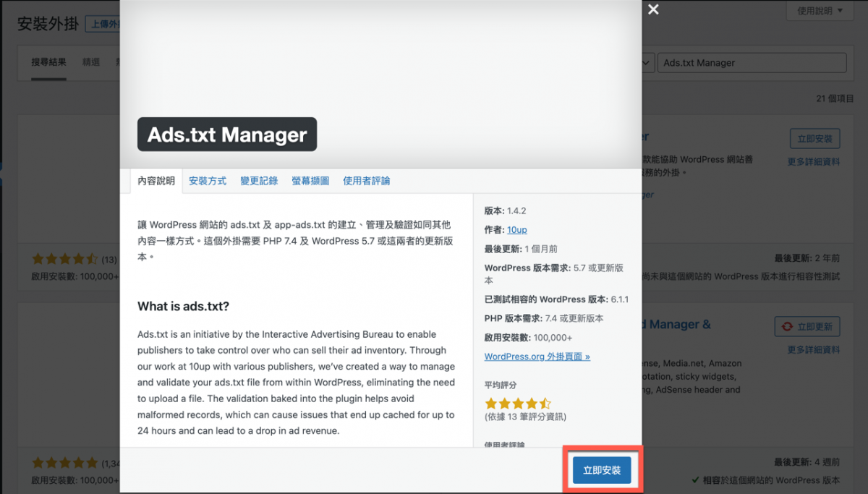Open the 內容說明 tab
Viewport: 868px width, 494px height.
pos(156,181)
